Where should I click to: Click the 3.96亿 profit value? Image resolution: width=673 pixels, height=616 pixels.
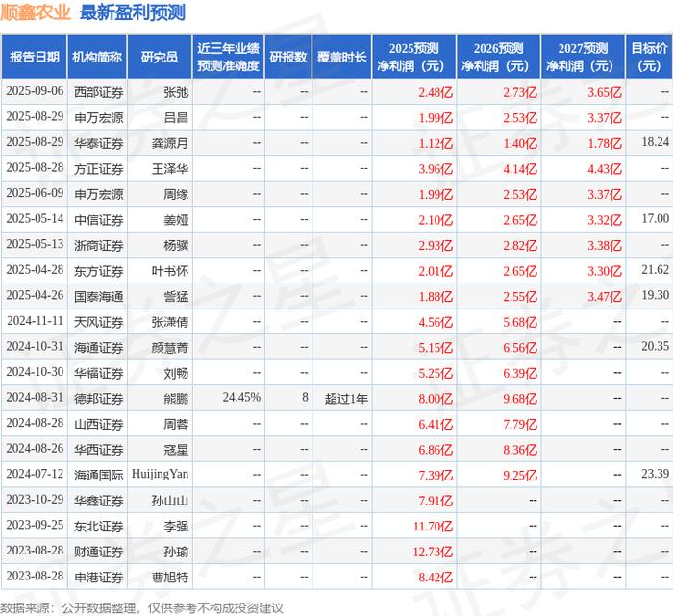(436, 169)
